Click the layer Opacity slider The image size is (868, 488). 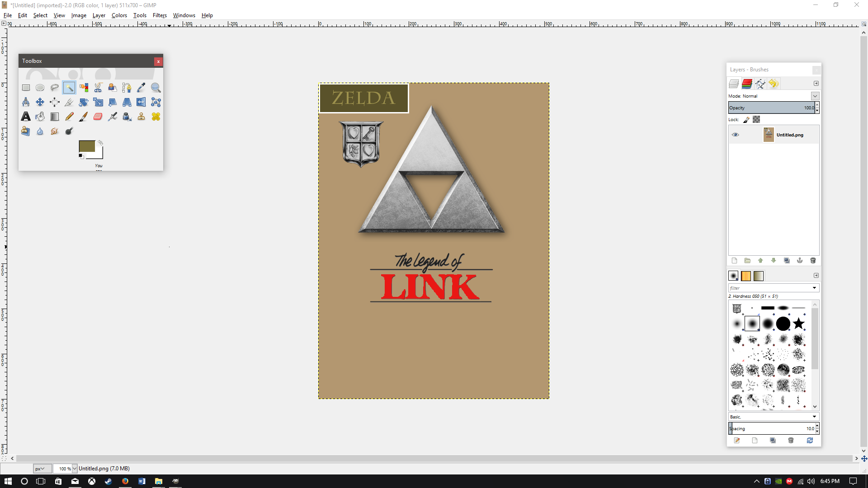771,108
